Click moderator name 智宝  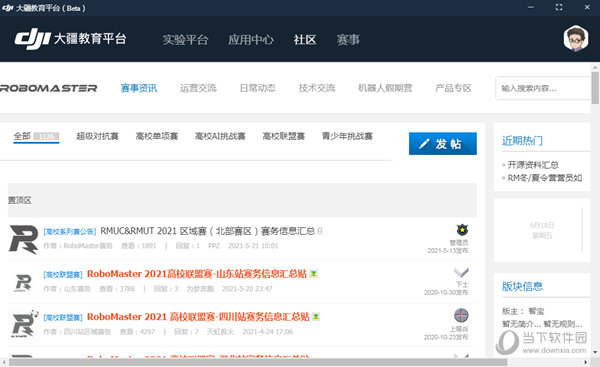coord(536,311)
